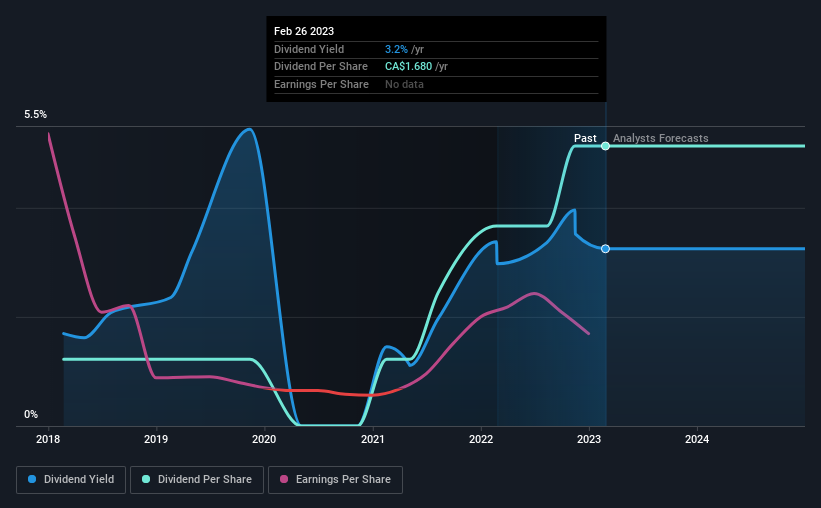The height and width of the screenshot is (508, 821).
Task: Toggle the Dividend Yield legend button
Action: 71,480
